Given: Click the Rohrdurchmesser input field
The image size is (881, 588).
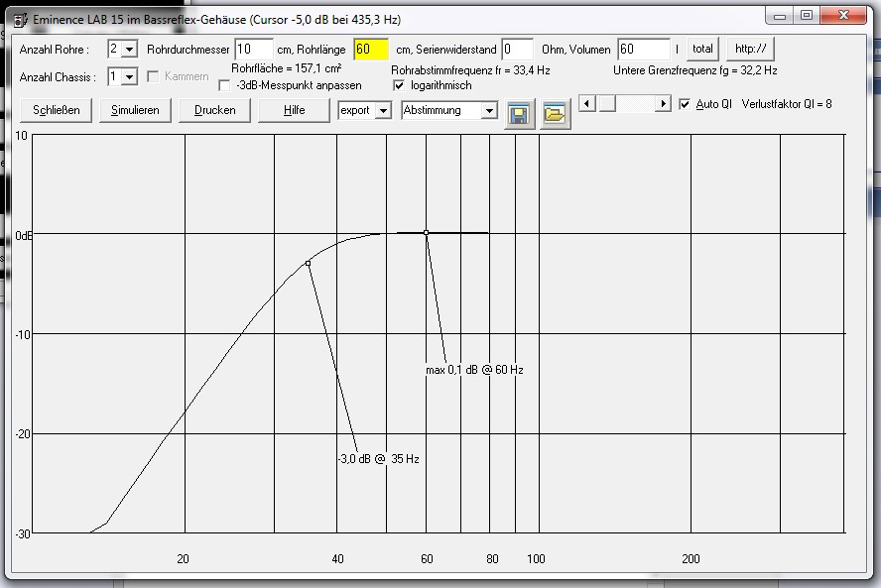Looking at the screenshot, I should (254, 50).
